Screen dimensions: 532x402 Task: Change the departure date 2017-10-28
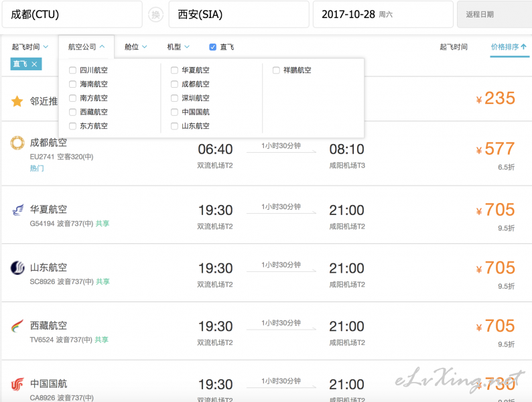(x=383, y=15)
